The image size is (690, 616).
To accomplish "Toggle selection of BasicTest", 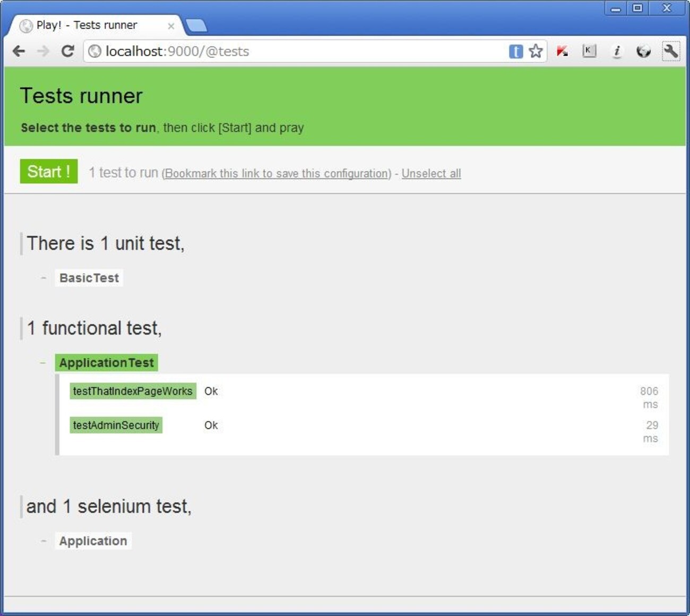I will 89,278.
